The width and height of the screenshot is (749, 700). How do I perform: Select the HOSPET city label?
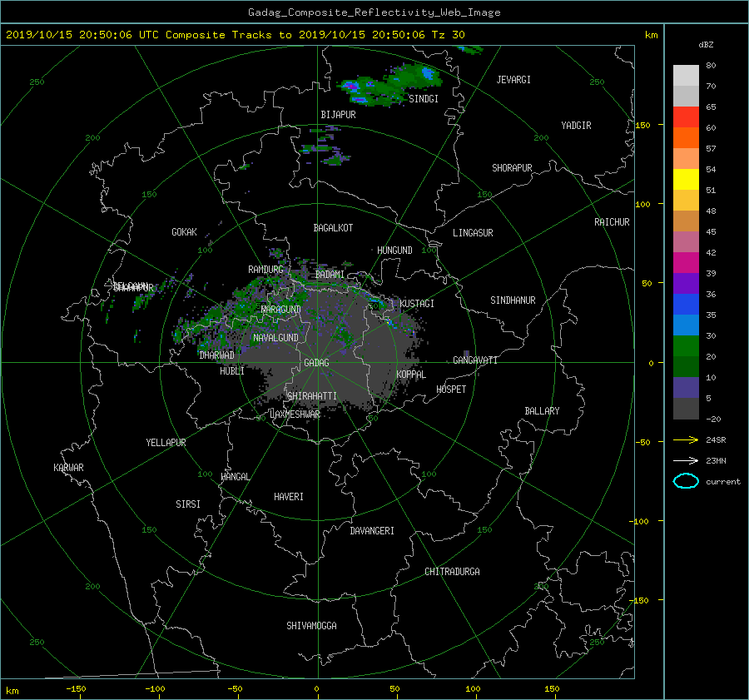pos(451,390)
